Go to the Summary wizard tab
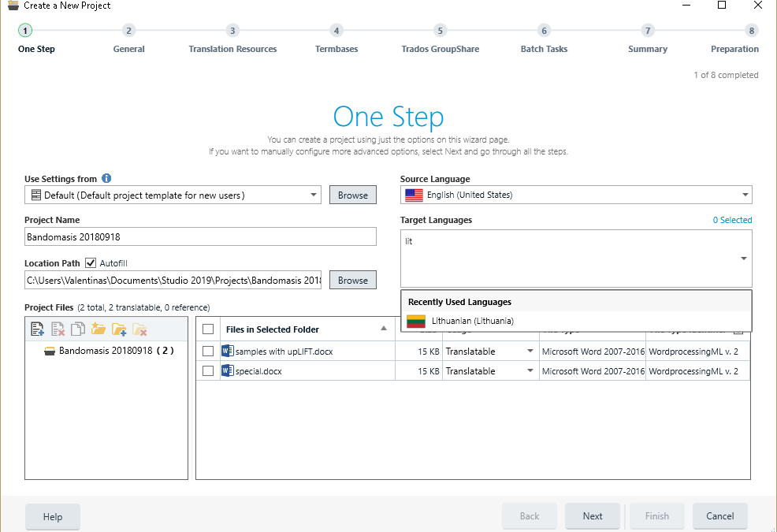 [x=648, y=49]
